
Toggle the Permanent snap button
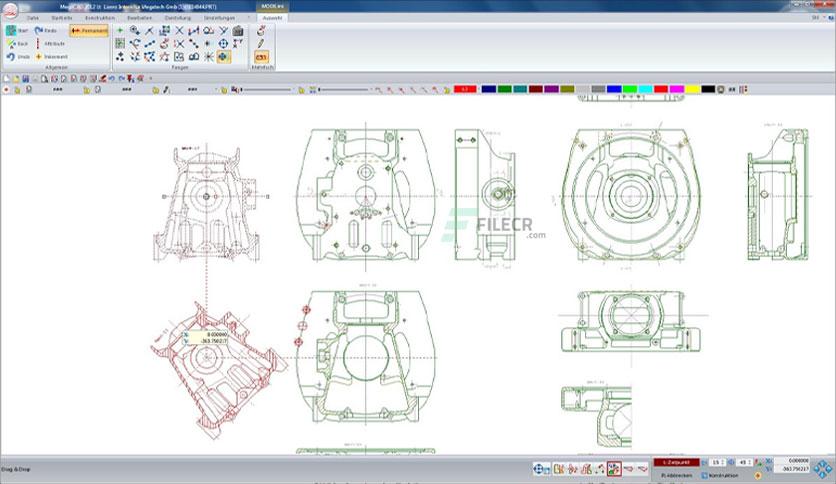point(89,31)
